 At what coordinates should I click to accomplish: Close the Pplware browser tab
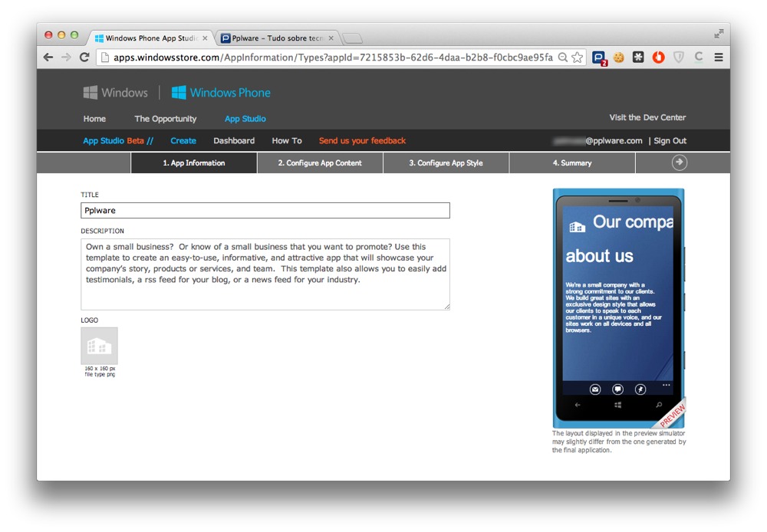[331, 38]
